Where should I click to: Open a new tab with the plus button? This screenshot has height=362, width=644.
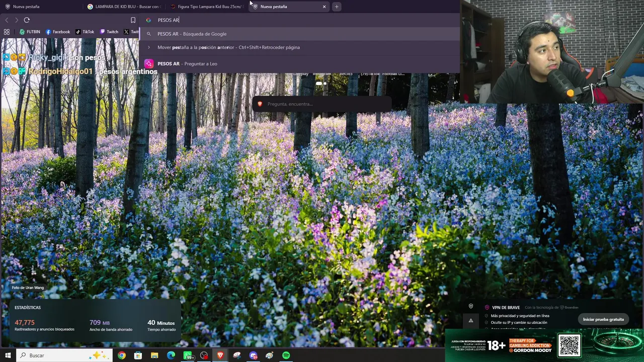[337, 7]
